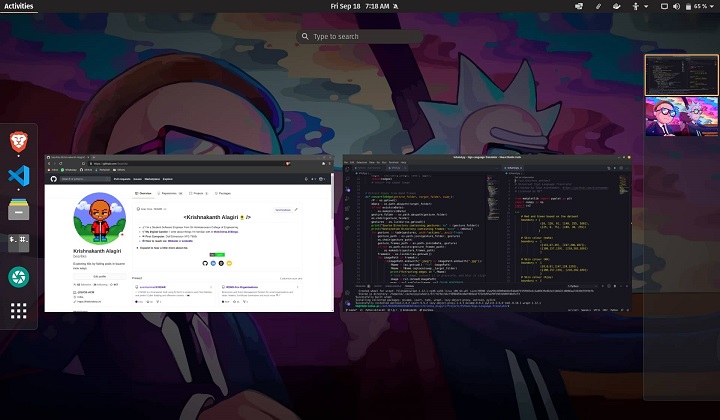This screenshot has height=420, width=720.
Task: Open the Activities overview button
Action: 18,6
